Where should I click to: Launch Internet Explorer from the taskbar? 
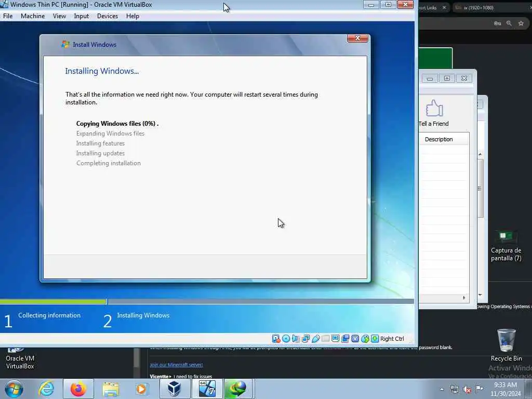coord(46,389)
